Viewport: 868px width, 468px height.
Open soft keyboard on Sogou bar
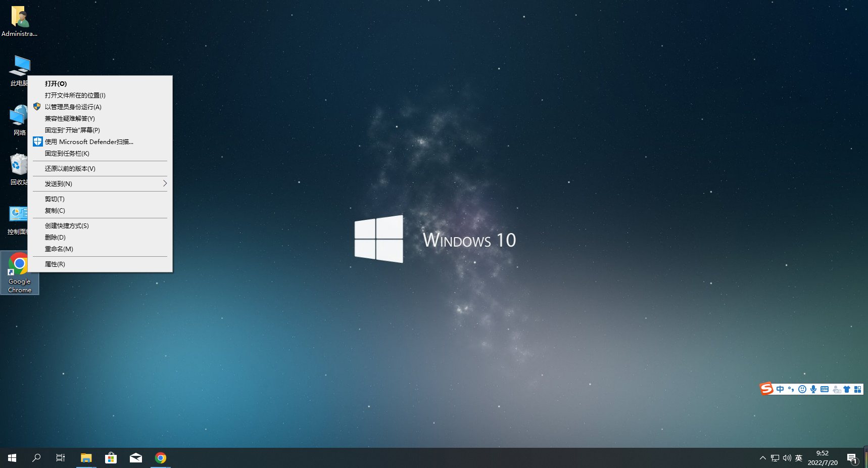pos(825,389)
